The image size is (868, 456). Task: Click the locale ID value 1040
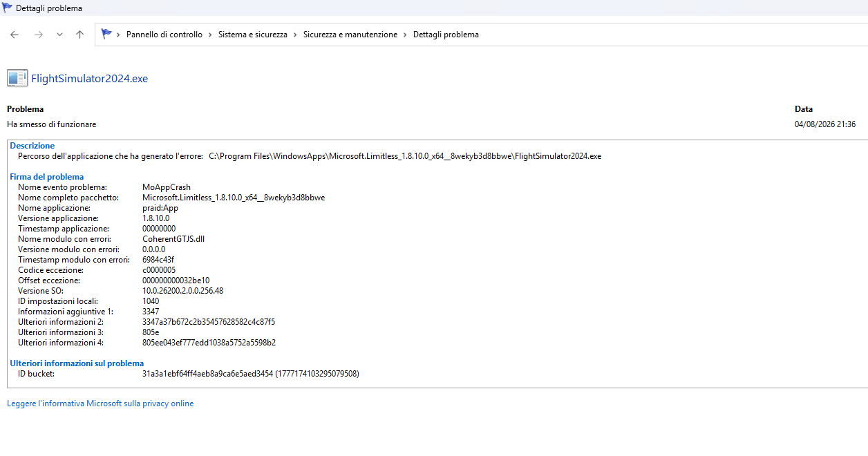click(151, 301)
